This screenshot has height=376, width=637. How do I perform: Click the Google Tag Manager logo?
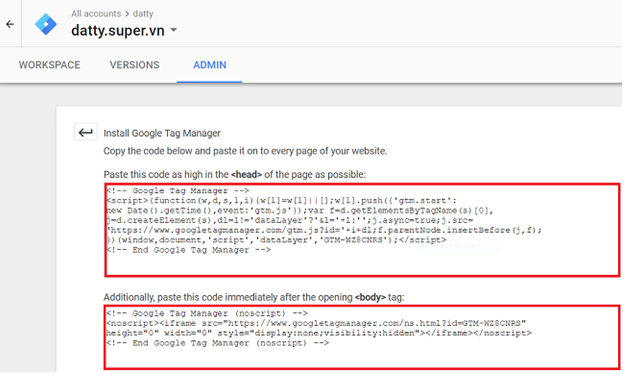click(46, 24)
